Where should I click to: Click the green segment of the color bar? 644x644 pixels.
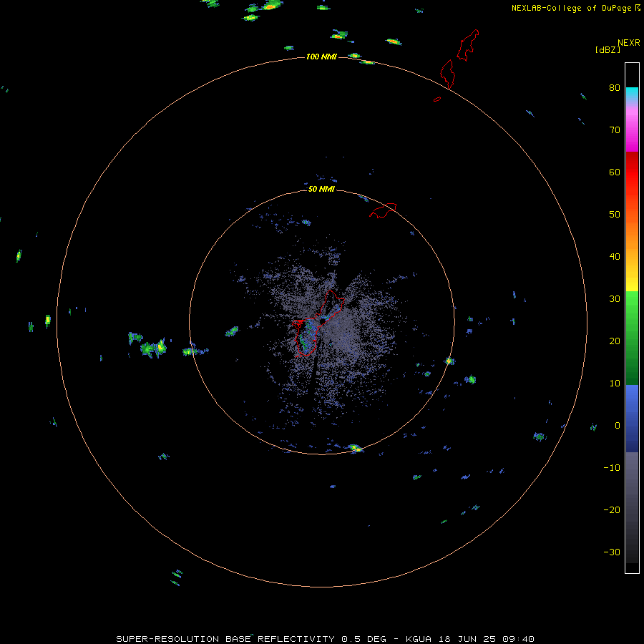[632, 338]
